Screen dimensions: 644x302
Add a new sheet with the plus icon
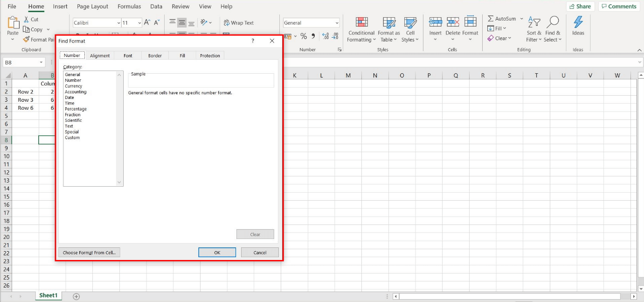76,296
